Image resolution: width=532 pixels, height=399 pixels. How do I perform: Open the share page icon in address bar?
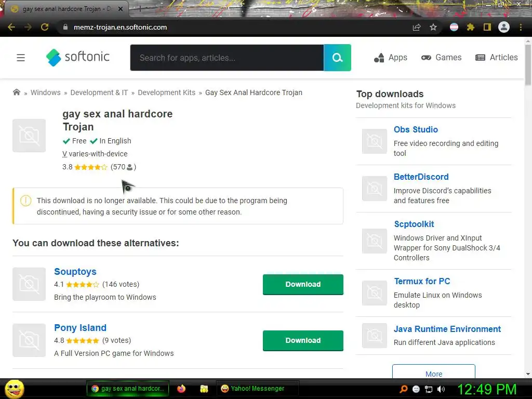point(417,27)
